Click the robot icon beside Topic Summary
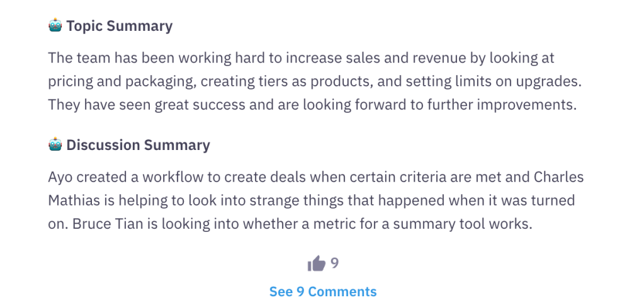This screenshot has height=300, width=644. click(x=55, y=25)
